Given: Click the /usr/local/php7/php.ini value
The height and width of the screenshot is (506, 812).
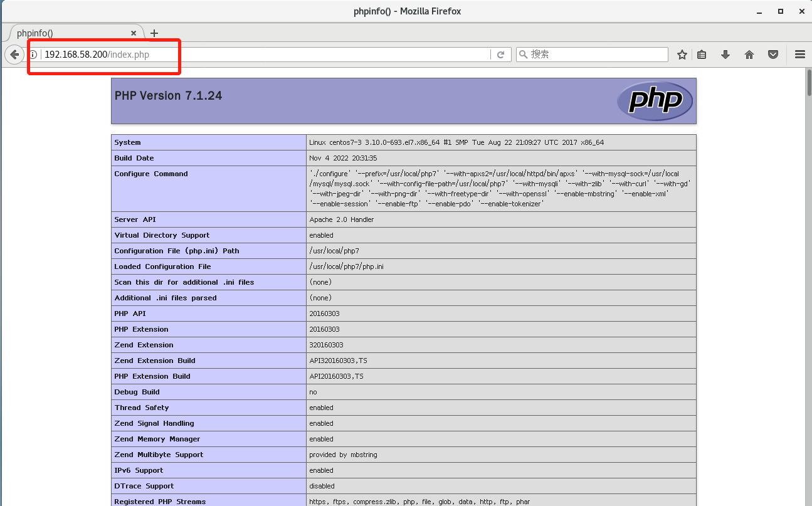Looking at the screenshot, I should (x=346, y=266).
